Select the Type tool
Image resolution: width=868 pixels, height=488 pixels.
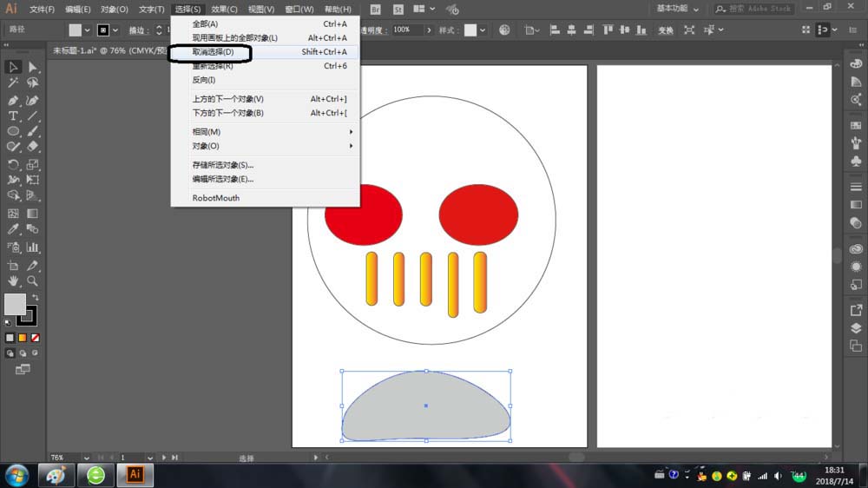13,115
